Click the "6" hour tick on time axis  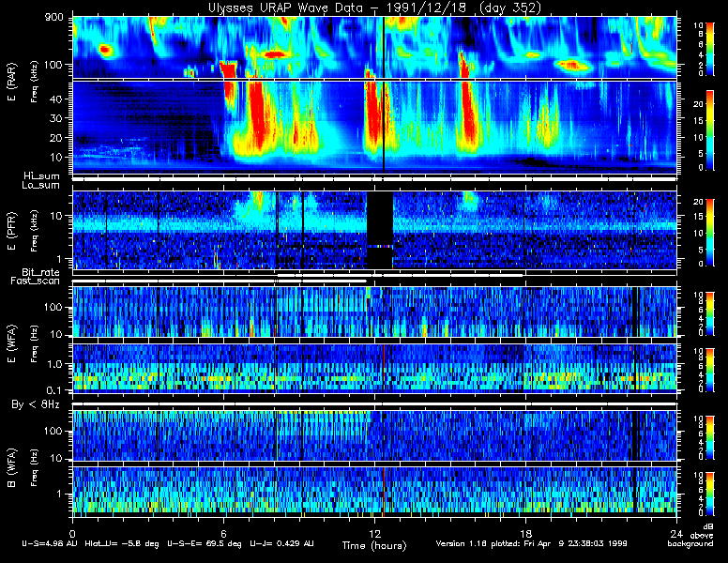(223, 533)
